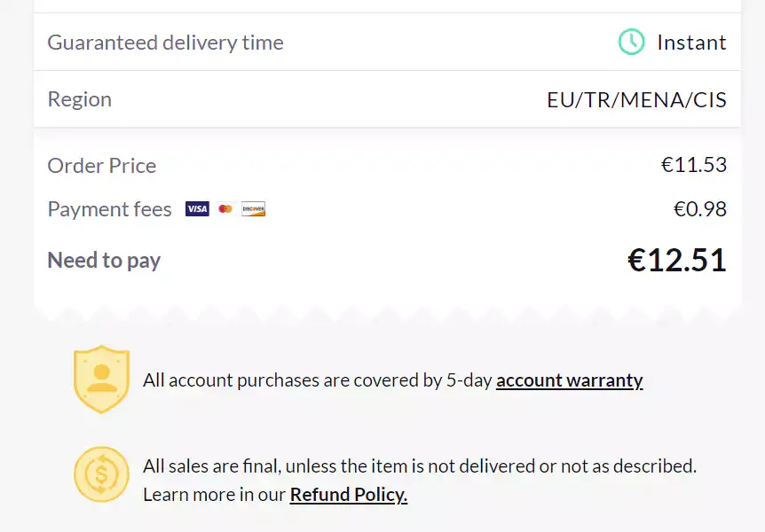This screenshot has height=532, width=765.
Task: Select the Guaranteed delivery time label
Action: pos(165,42)
